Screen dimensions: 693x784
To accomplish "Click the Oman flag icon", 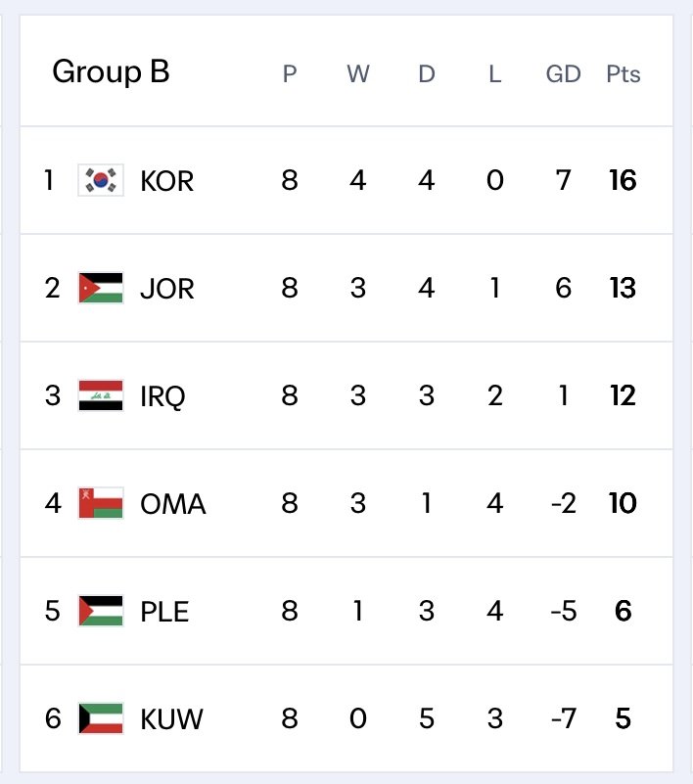I will (101, 503).
